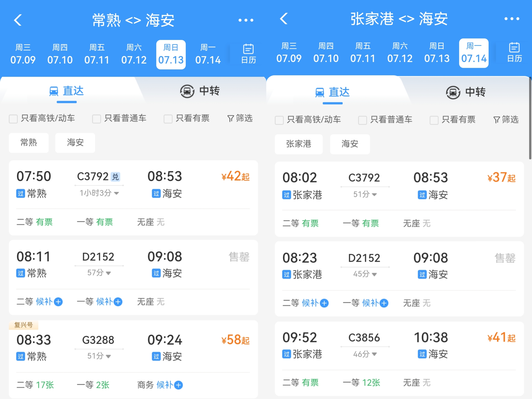
Task: Expand 57分 stops dropdown for D2152 from 常熟
Action: (x=99, y=273)
